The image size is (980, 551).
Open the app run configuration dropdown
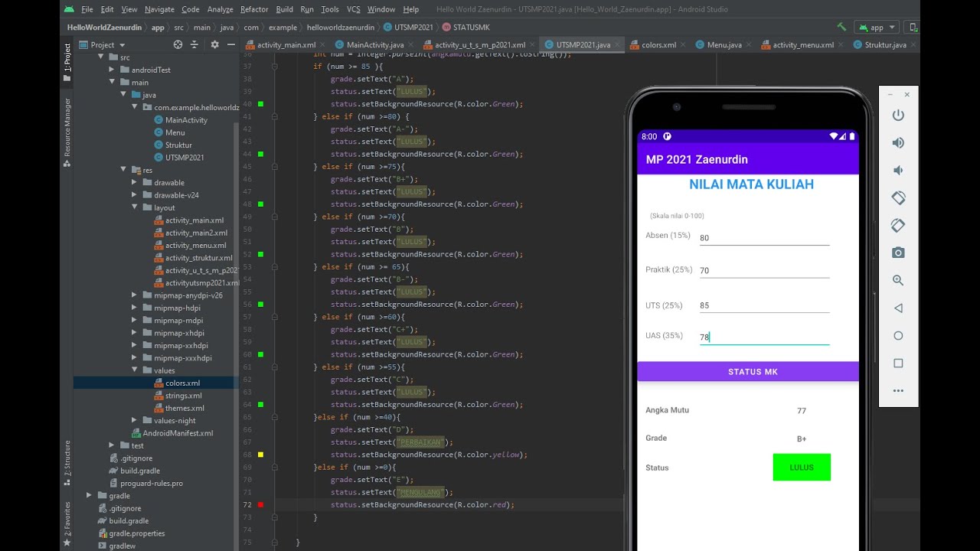pos(877,28)
